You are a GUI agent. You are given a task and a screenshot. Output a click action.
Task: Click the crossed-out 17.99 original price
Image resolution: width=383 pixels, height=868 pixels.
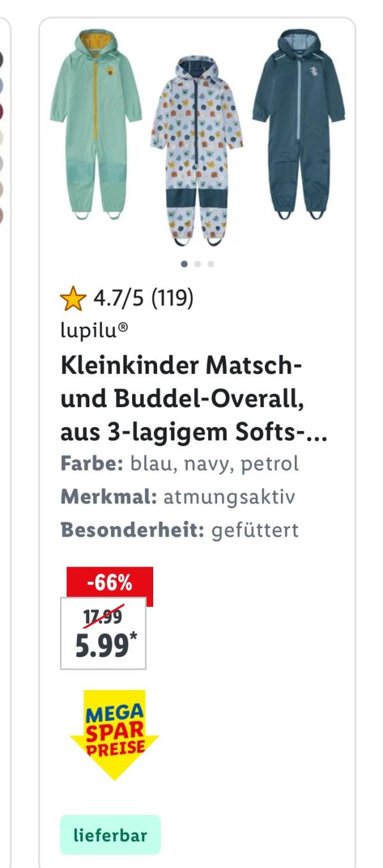point(103,617)
